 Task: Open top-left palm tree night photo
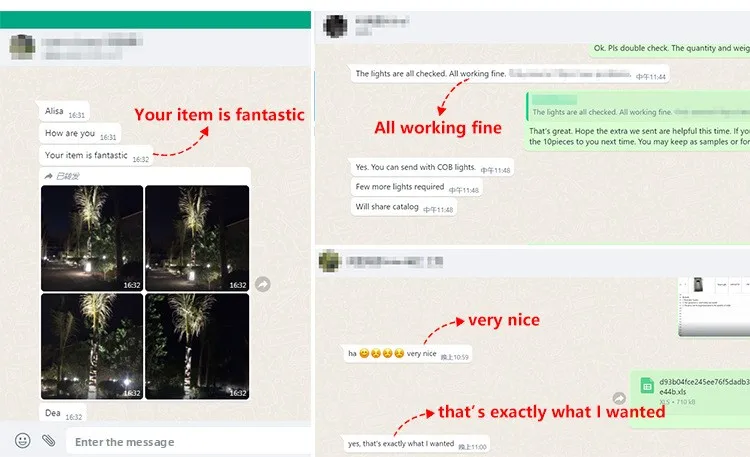click(x=92, y=238)
